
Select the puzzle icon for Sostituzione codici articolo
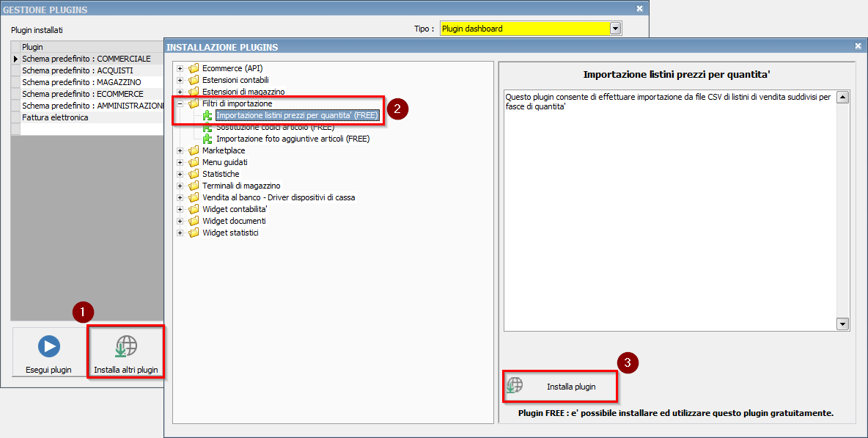pyautogui.click(x=208, y=128)
